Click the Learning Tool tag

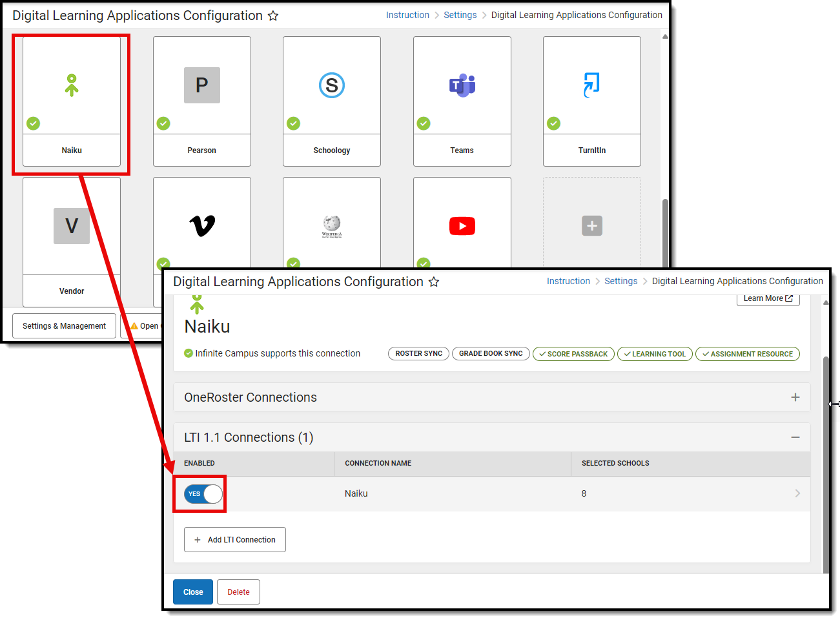tap(655, 354)
